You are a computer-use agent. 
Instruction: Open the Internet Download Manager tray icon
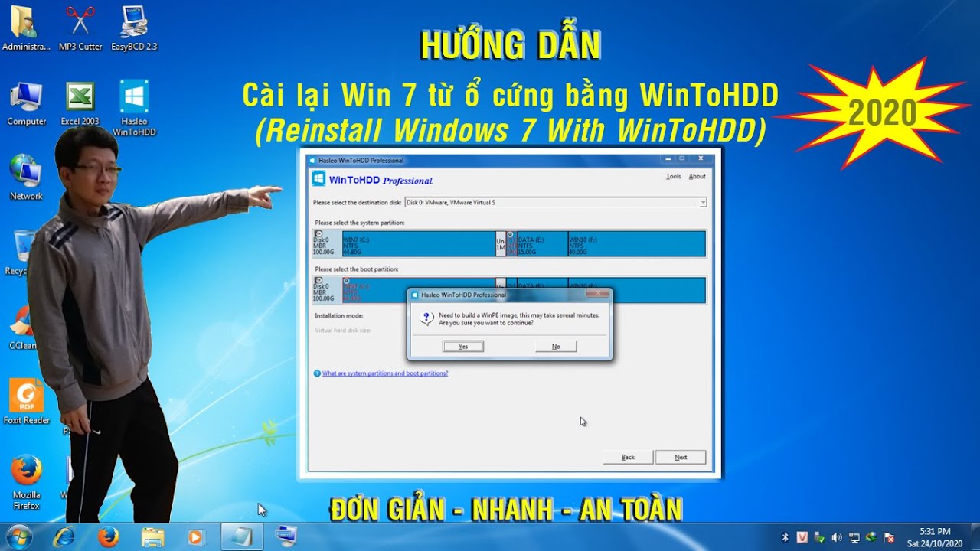[x=871, y=537]
